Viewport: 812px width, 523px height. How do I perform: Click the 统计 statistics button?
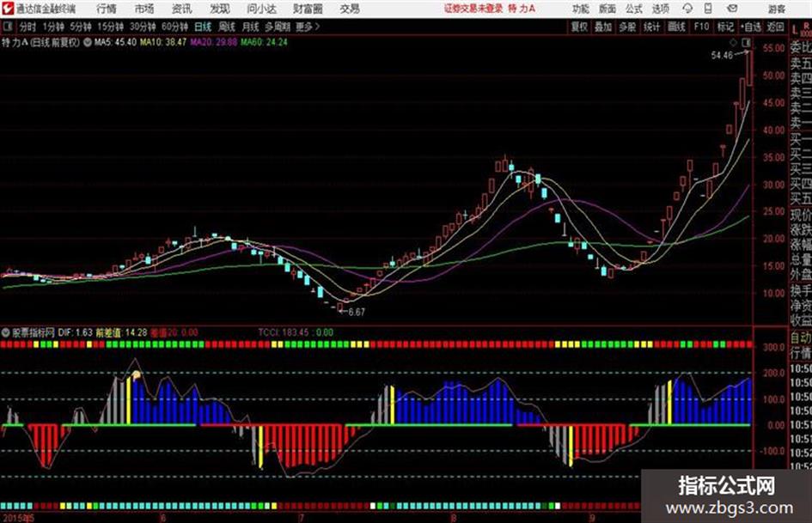pyautogui.click(x=652, y=27)
